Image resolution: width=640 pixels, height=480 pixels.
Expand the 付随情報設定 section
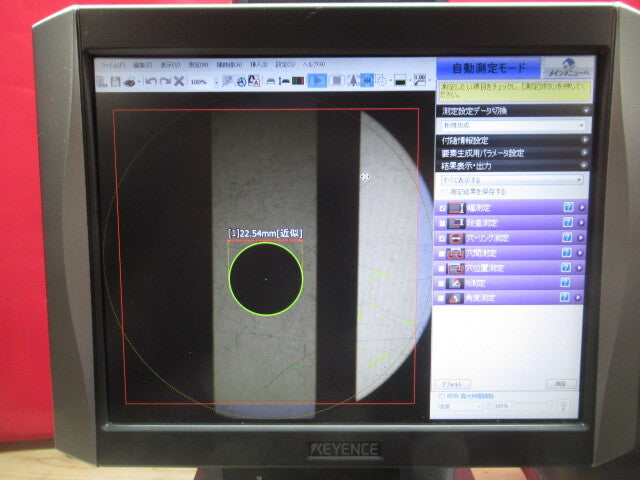click(585, 140)
